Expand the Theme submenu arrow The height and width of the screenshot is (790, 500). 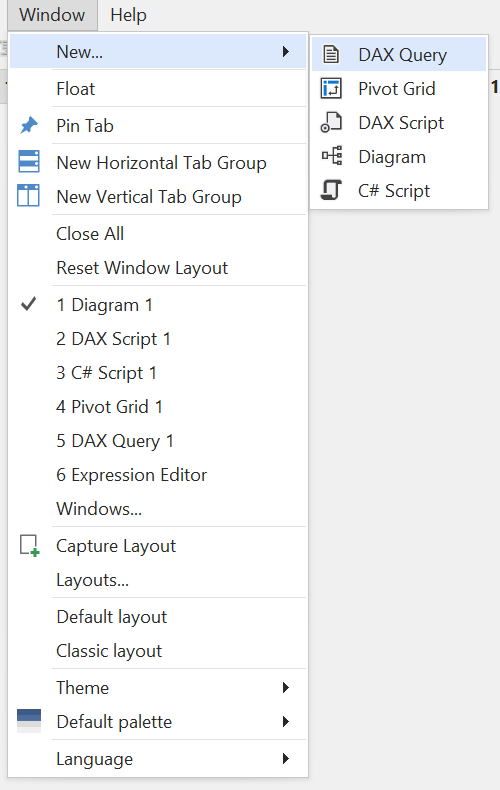click(286, 688)
